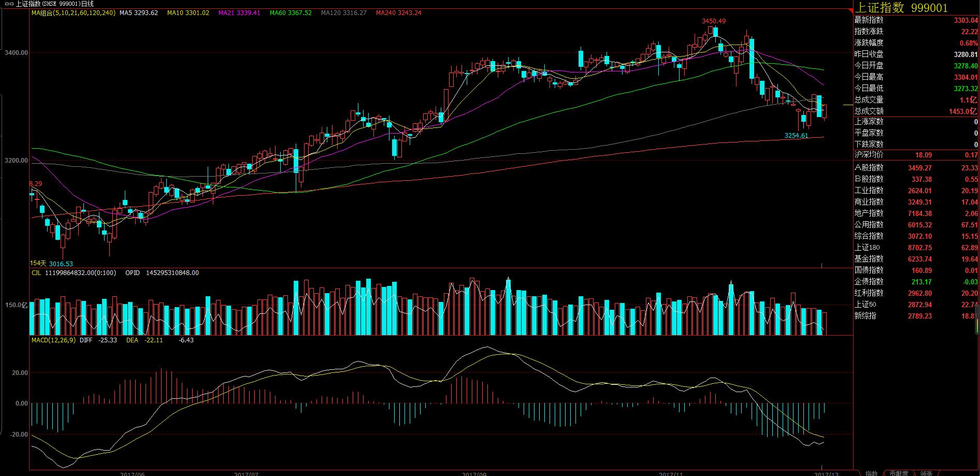Click the chart title 上证指数(SHSE 999001)日线
This screenshot has width=980, height=476.
pos(54,4)
